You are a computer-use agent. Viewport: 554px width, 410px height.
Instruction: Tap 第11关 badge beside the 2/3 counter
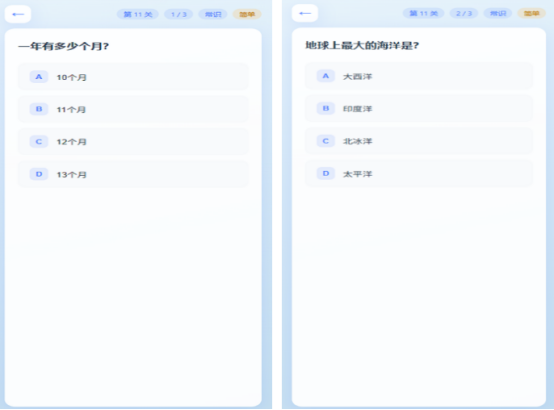[x=423, y=13]
